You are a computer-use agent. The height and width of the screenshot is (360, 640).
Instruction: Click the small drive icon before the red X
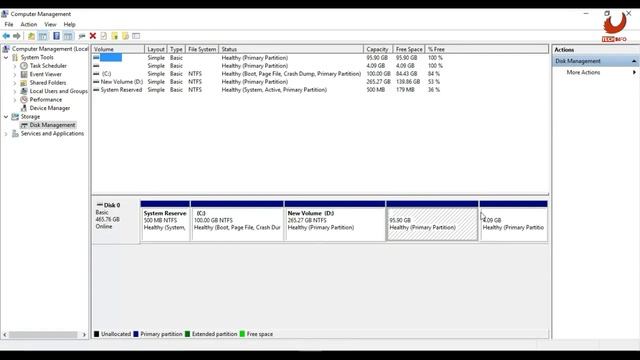(x=82, y=36)
